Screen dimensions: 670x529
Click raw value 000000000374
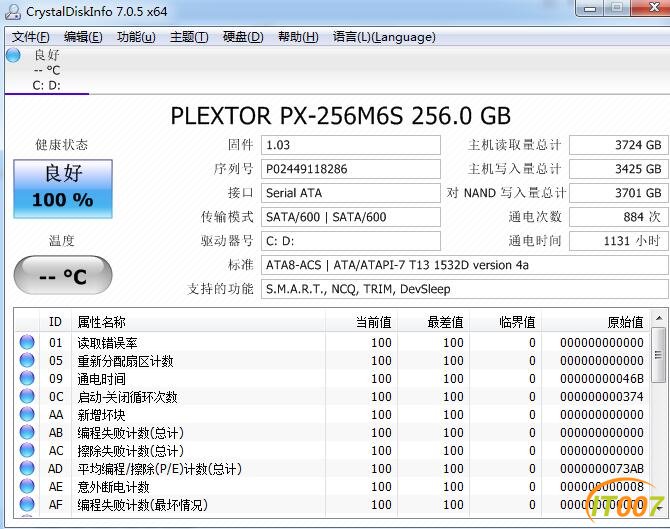point(602,397)
